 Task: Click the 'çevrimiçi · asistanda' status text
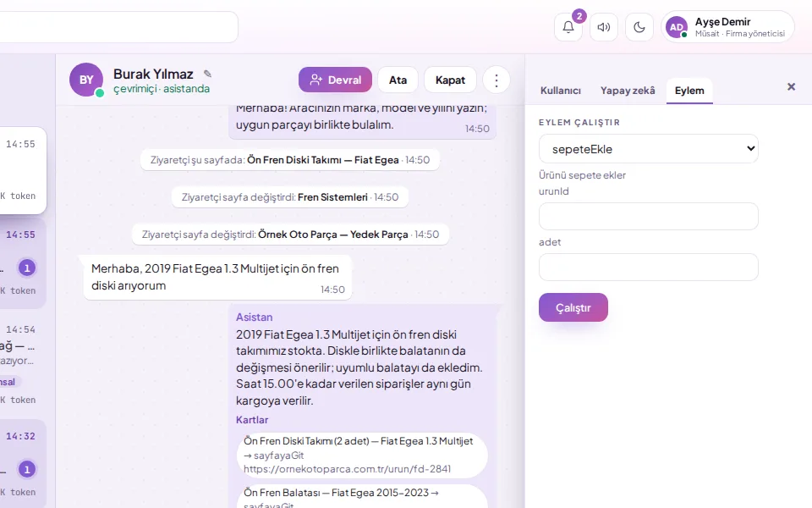point(162,89)
